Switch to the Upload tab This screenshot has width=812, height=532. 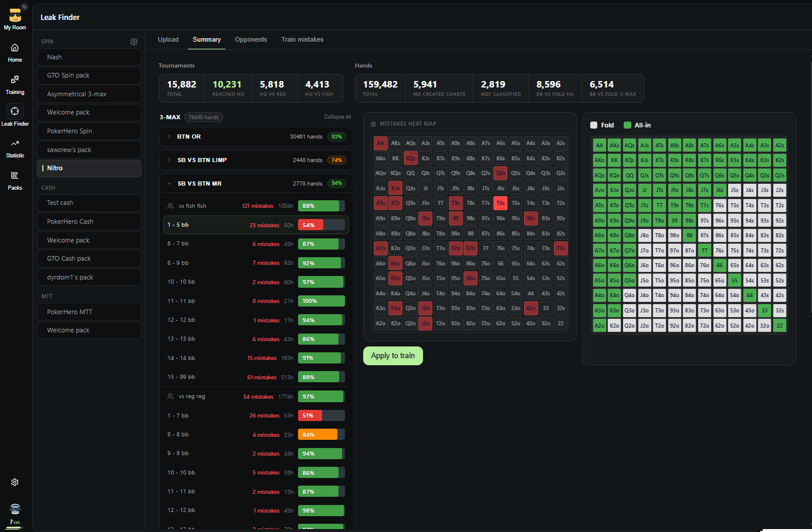pyautogui.click(x=168, y=39)
